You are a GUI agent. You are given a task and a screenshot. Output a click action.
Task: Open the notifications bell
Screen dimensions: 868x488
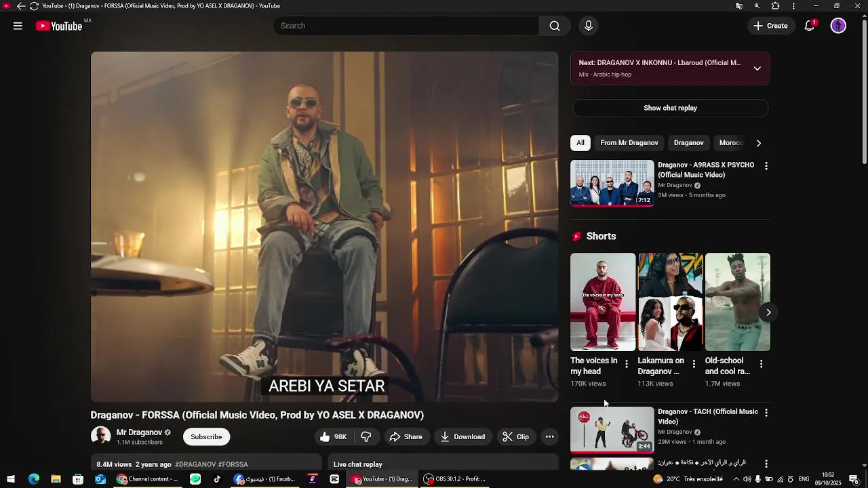coord(809,26)
